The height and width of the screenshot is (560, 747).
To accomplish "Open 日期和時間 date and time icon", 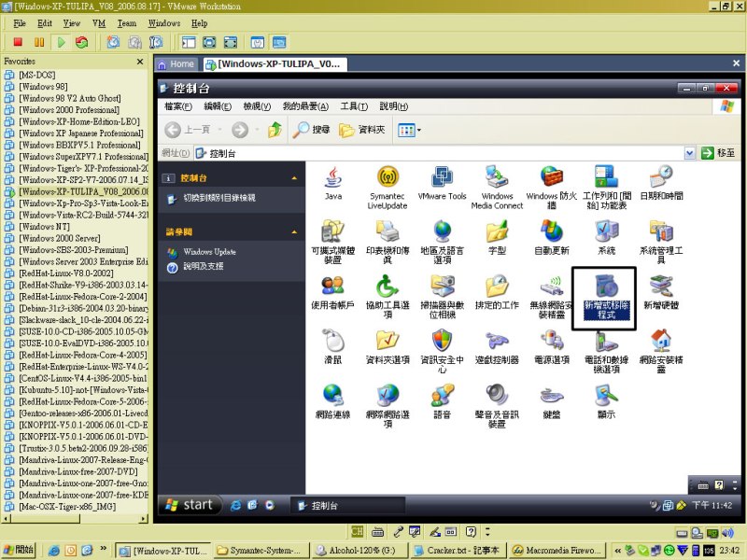I will tap(661, 177).
